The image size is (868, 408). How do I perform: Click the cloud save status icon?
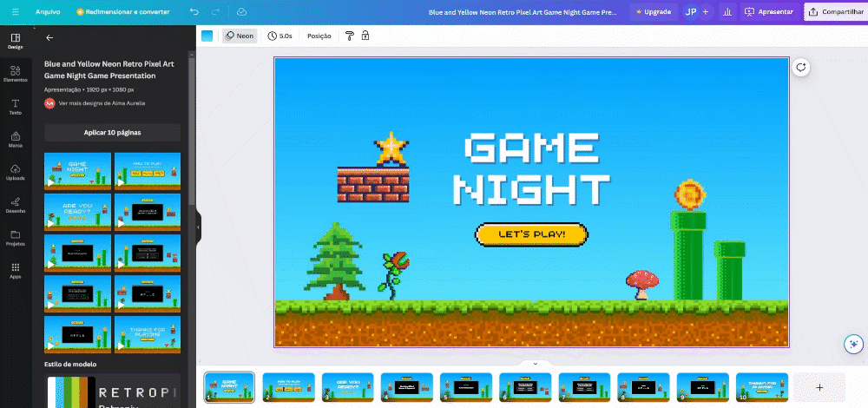coord(241,12)
